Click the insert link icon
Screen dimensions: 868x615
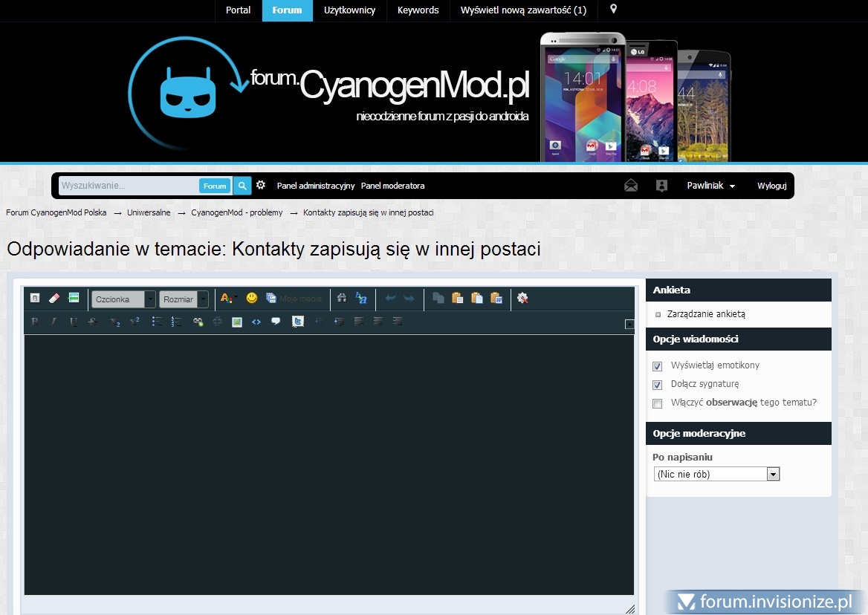(x=198, y=322)
